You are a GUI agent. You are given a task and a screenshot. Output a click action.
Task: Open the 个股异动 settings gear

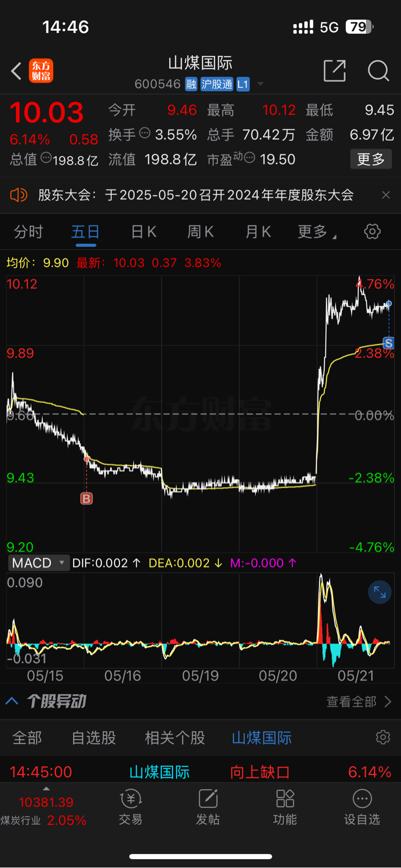(x=383, y=737)
